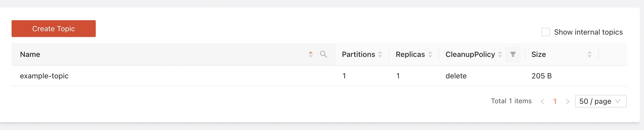Open the example-topic link

44,76
